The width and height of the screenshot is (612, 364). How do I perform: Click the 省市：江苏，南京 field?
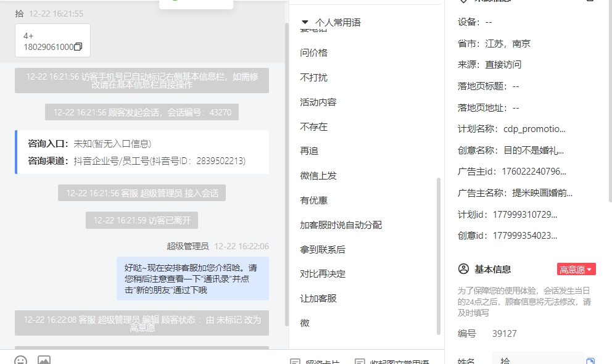494,43
